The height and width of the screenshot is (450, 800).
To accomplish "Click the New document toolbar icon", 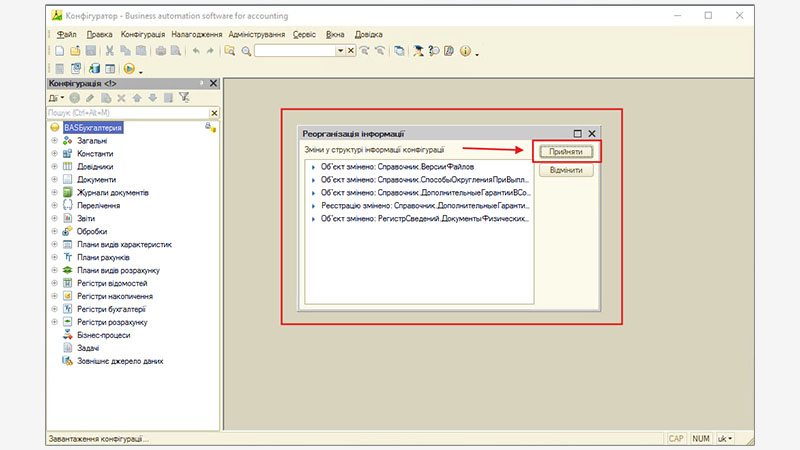I will [x=60, y=50].
